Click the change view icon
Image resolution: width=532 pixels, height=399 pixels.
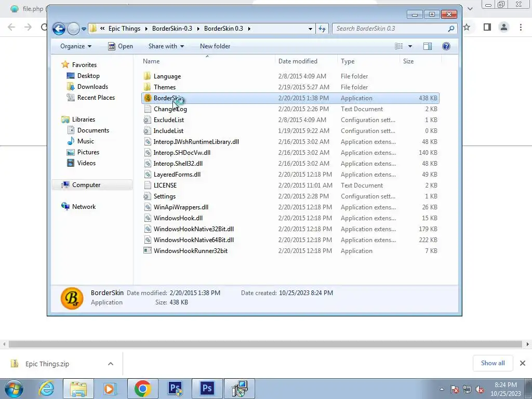point(399,46)
